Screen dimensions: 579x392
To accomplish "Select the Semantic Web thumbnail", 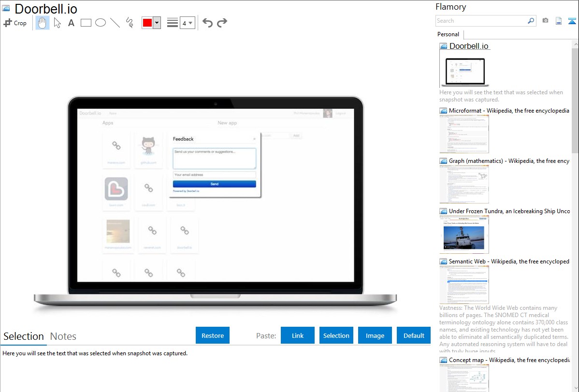I will [464, 285].
